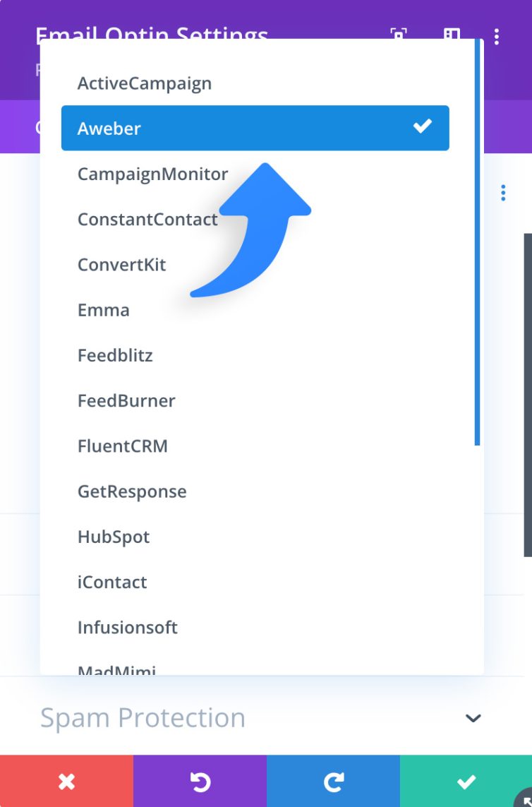This screenshot has width=532, height=807.
Task: Select Infusionsoft from the dropdown
Action: (x=128, y=628)
